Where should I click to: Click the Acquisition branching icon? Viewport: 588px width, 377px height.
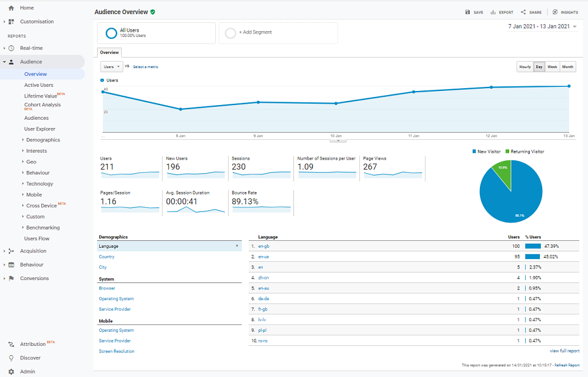[x=11, y=251]
